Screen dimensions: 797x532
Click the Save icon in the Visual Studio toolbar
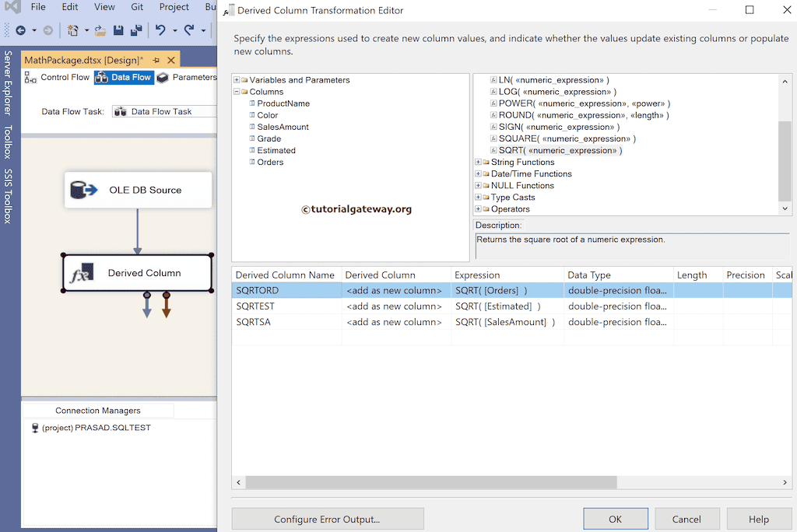pos(119,30)
